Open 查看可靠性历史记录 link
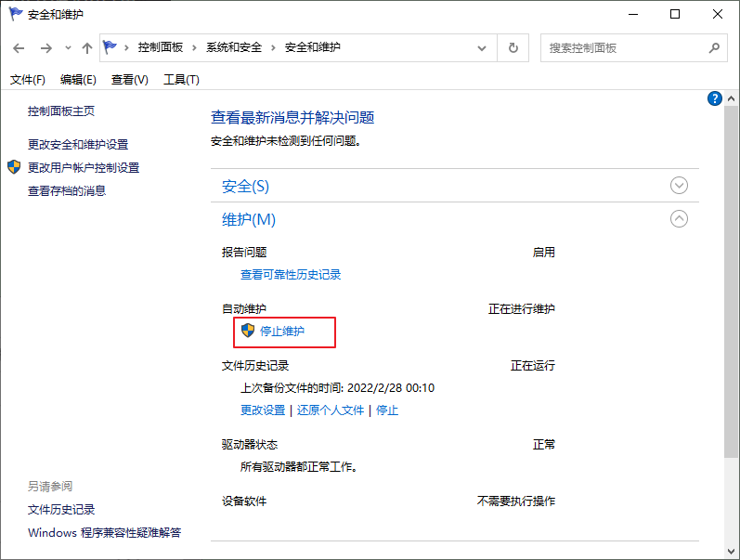 291,275
